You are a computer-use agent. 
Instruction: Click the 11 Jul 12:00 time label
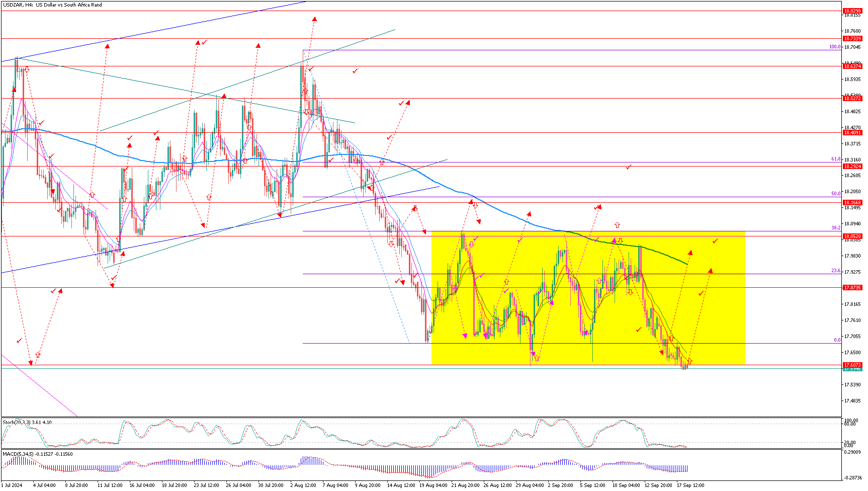(110, 485)
